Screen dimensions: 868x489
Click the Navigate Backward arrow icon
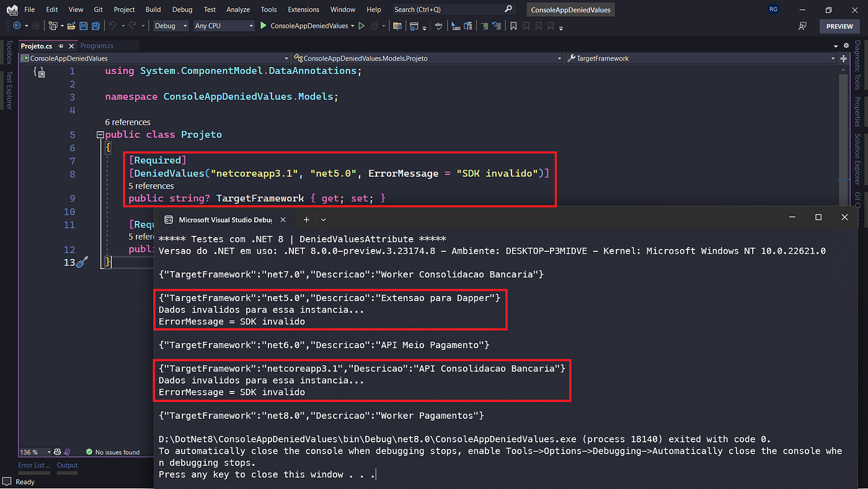coord(17,26)
